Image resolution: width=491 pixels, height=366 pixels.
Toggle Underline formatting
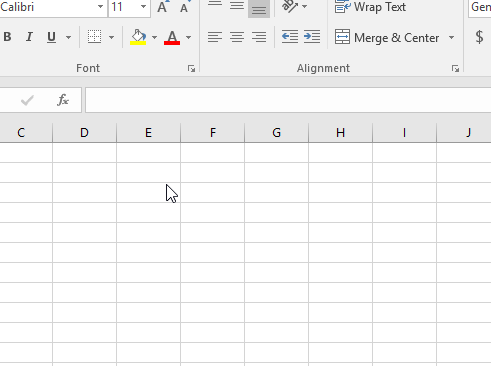click(x=51, y=37)
